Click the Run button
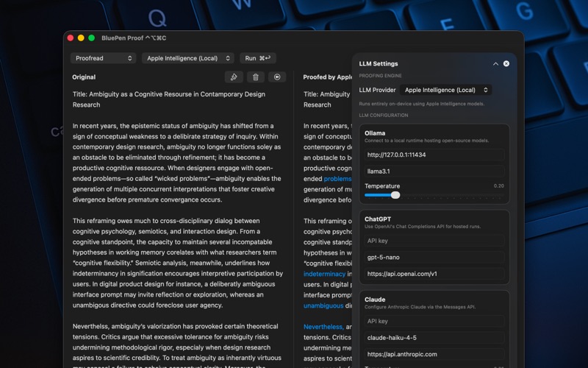 (258, 58)
